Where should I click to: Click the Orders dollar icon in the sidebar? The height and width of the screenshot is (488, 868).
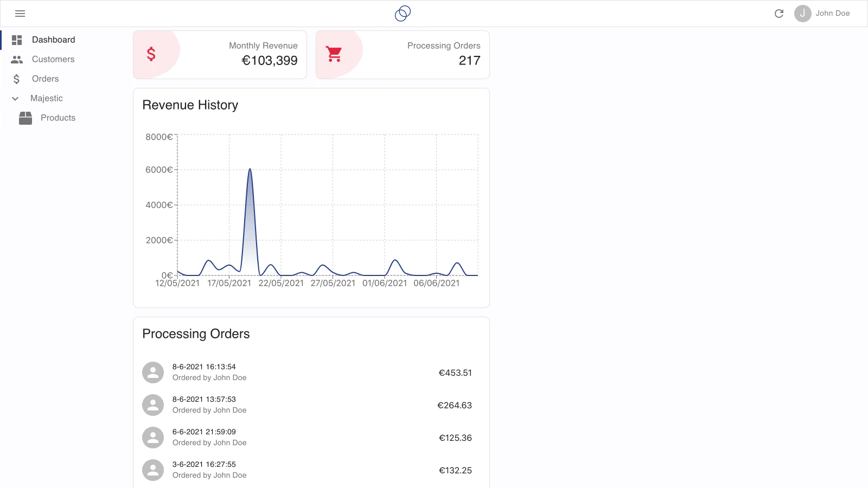pos(17,79)
